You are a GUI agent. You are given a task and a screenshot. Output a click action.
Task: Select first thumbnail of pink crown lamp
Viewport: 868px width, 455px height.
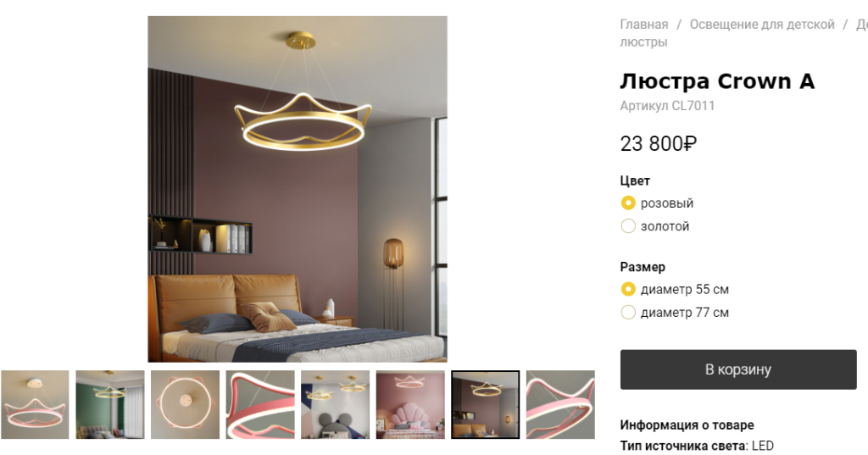pyautogui.click(x=35, y=405)
